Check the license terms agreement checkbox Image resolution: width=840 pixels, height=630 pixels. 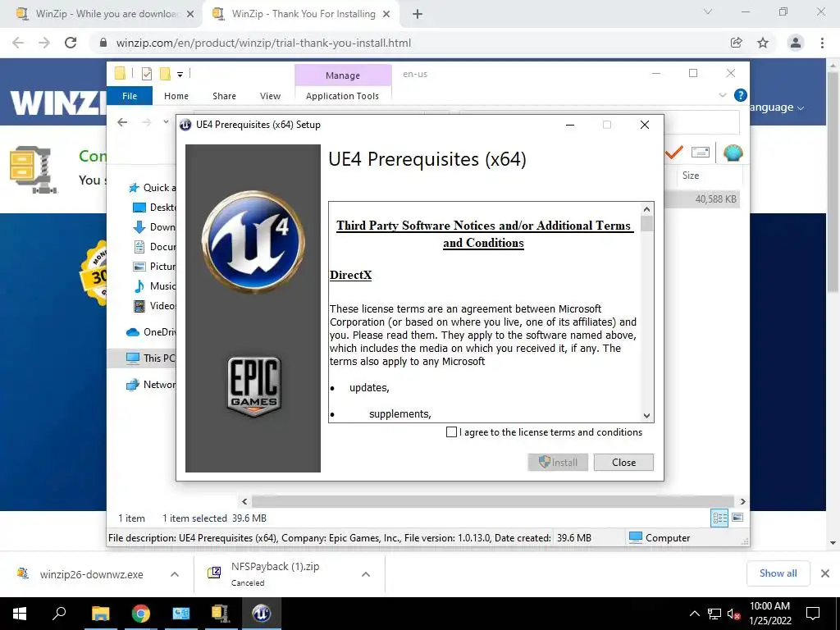[x=452, y=431]
